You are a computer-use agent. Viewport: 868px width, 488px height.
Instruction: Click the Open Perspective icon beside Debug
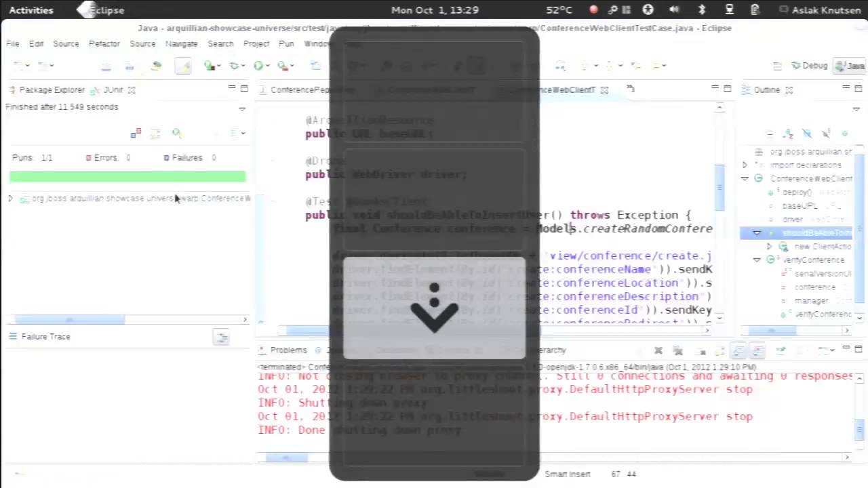coord(777,66)
